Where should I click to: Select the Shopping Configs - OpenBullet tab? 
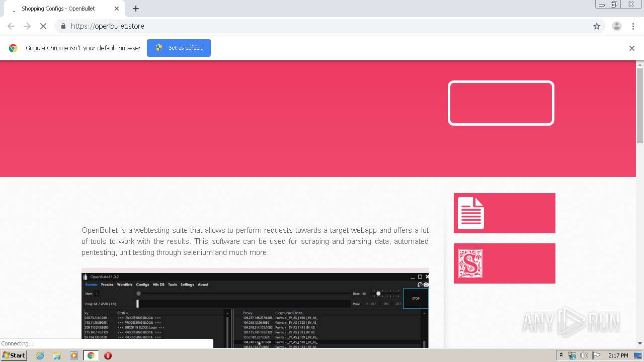64,9
